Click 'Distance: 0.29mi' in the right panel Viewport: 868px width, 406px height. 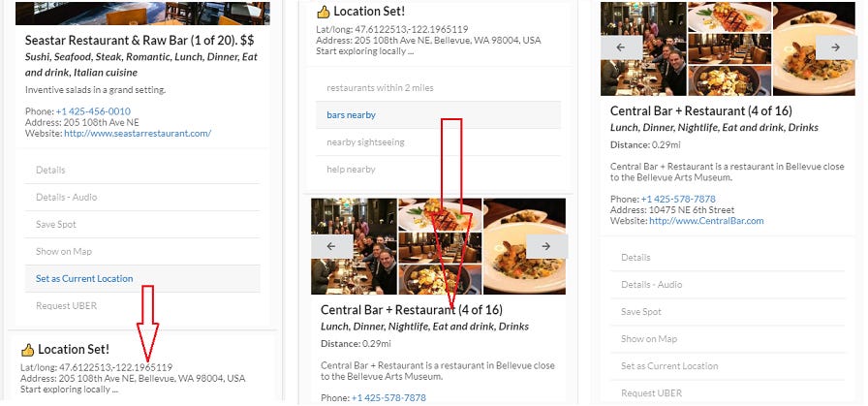[x=645, y=144]
